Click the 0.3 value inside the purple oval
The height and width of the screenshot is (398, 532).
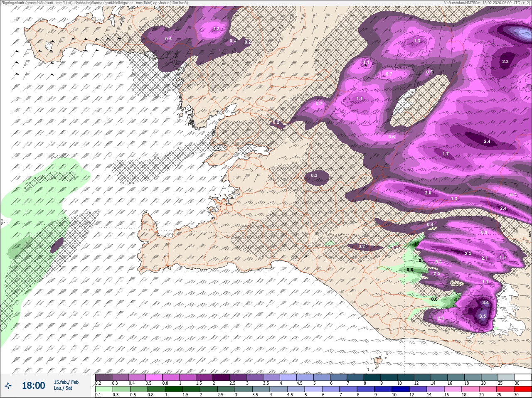[314, 175]
